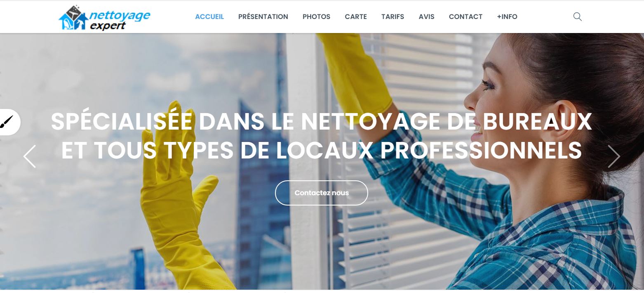Go to previous slide with left arrow
Screen dimensions: 644x293
coord(30,156)
